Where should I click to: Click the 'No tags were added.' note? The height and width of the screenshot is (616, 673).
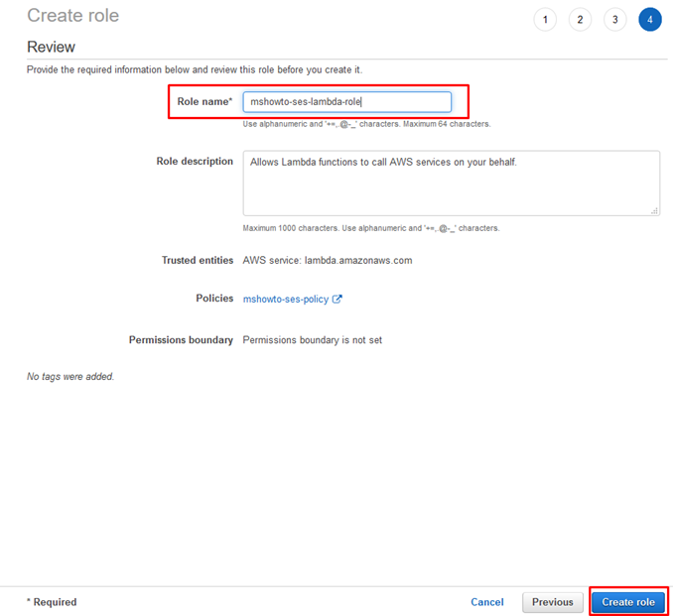click(70, 377)
